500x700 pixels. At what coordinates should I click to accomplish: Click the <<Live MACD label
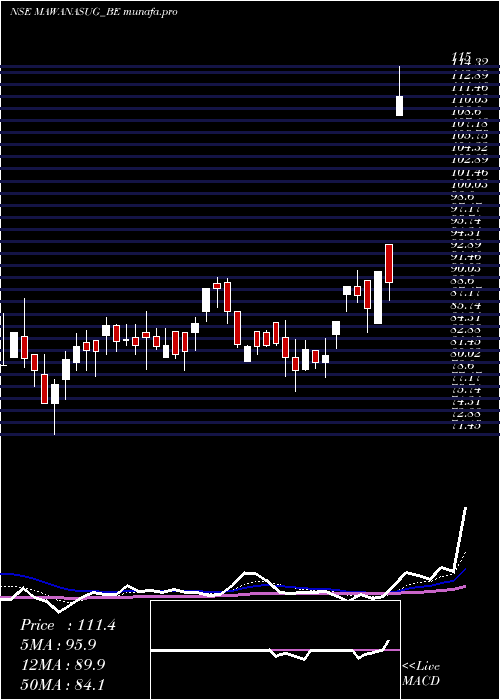pyautogui.click(x=421, y=673)
